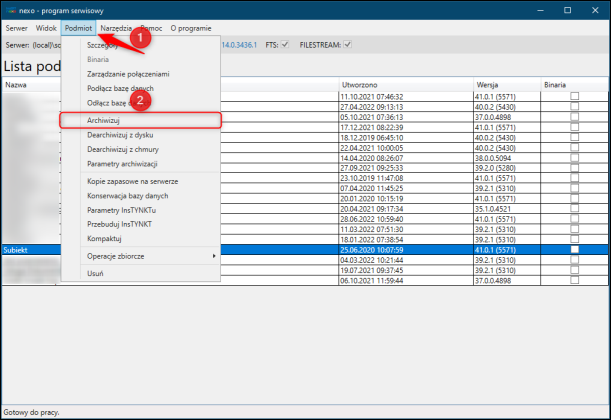Sort by Utworzono column header

(x=406, y=85)
